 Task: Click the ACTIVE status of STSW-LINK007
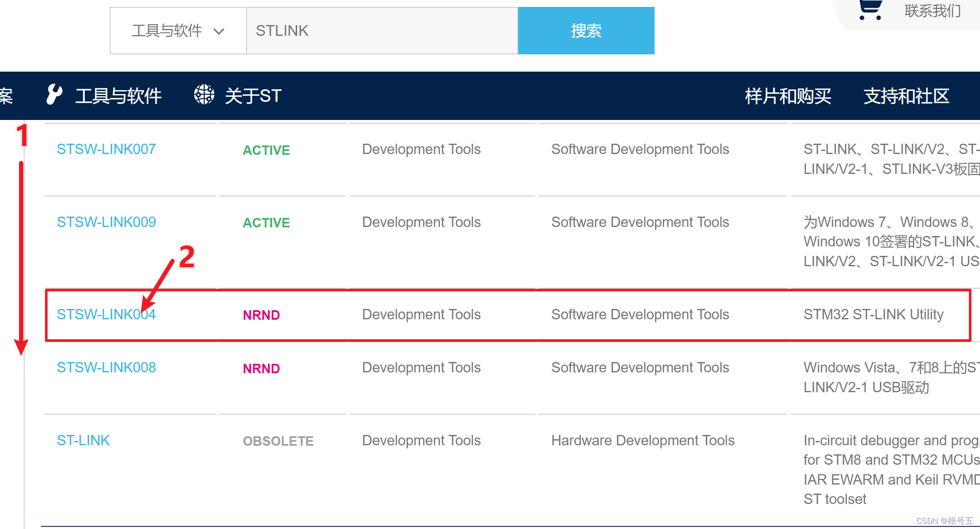coord(266,150)
